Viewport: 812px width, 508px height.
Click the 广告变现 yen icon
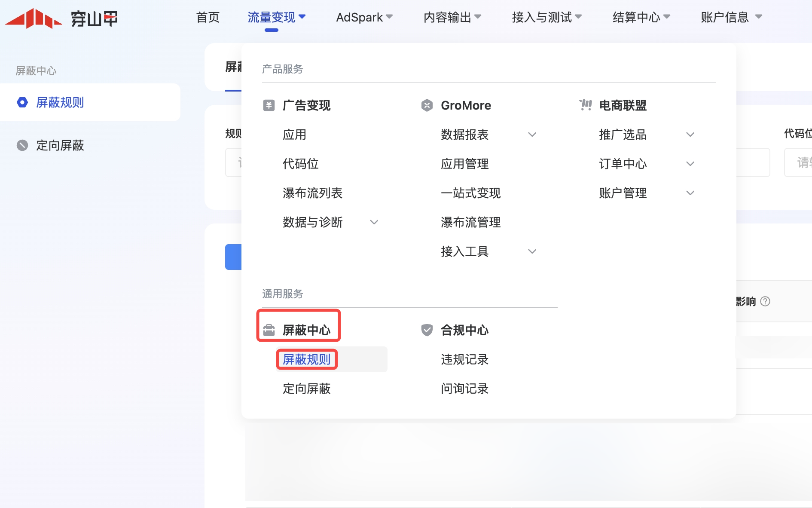(269, 105)
